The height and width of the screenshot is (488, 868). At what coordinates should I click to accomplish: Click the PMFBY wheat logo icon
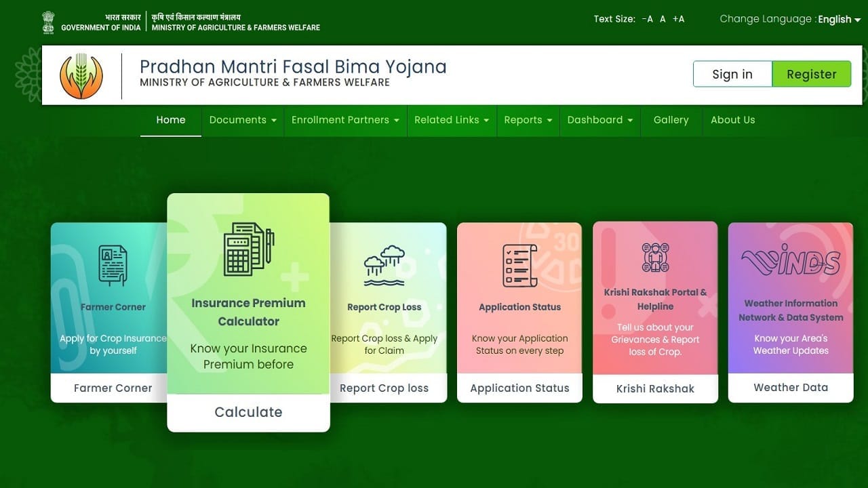click(81, 76)
